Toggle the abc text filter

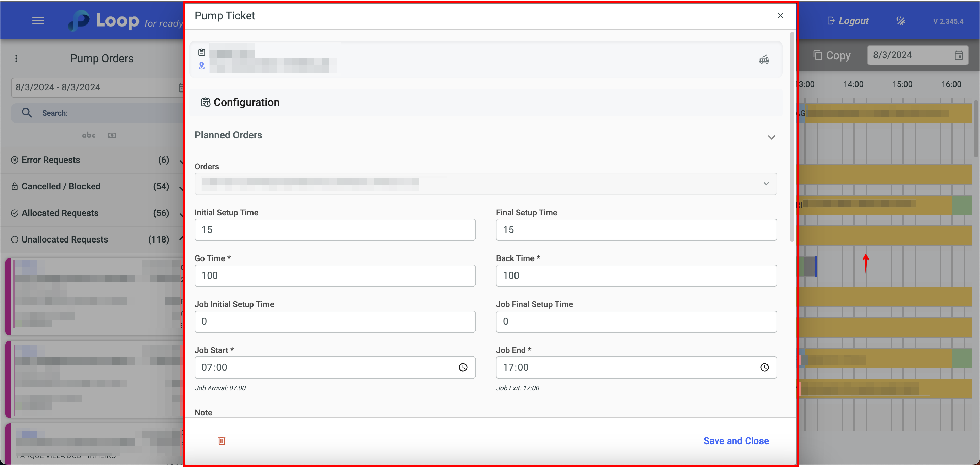tap(88, 135)
